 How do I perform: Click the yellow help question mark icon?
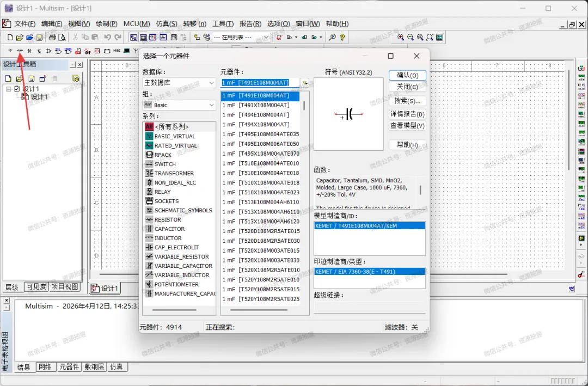pyautogui.click(x=342, y=37)
